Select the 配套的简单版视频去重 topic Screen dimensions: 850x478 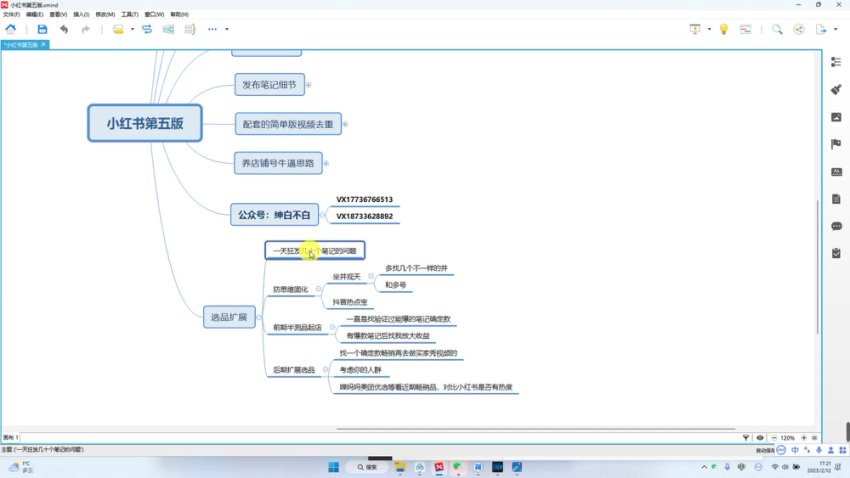coord(288,124)
